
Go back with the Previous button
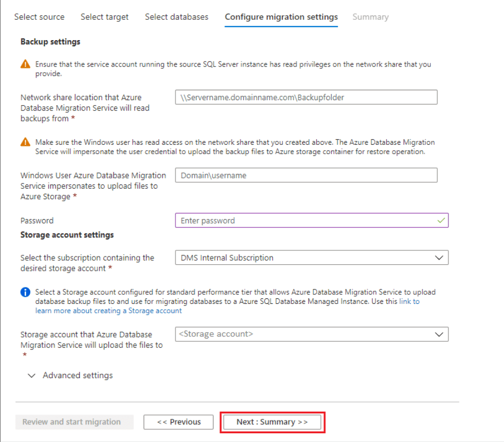(178, 422)
